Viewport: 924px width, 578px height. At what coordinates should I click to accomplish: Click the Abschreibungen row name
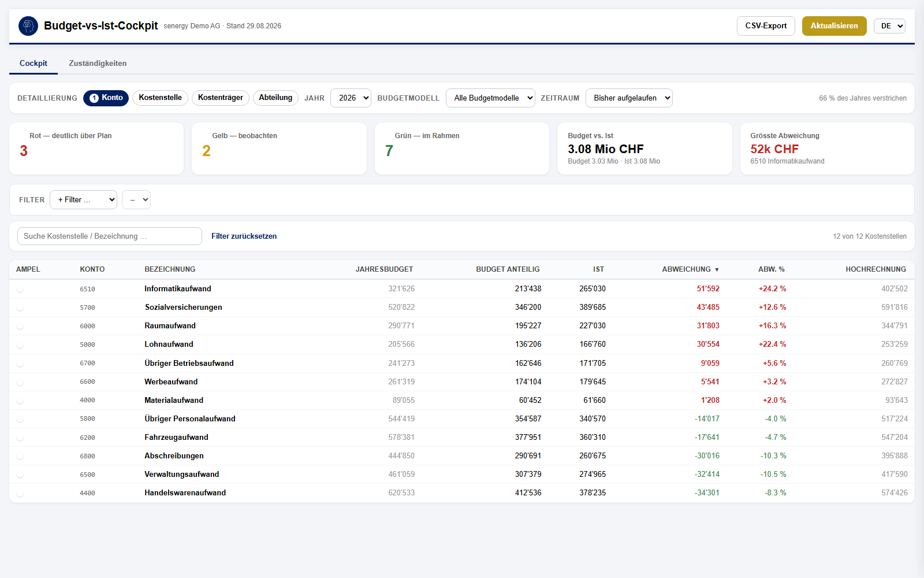pyautogui.click(x=174, y=456)
